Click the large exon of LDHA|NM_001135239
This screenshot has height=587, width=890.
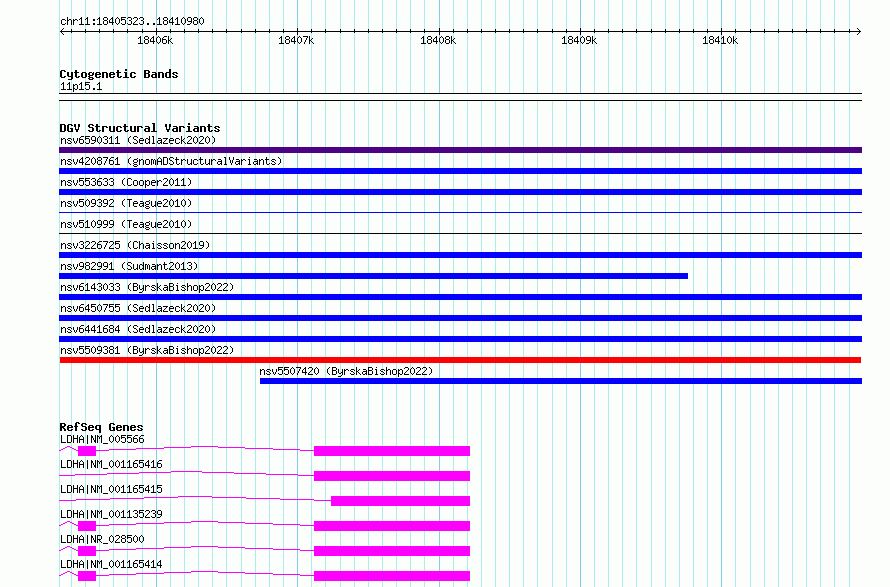pos(392,526)
